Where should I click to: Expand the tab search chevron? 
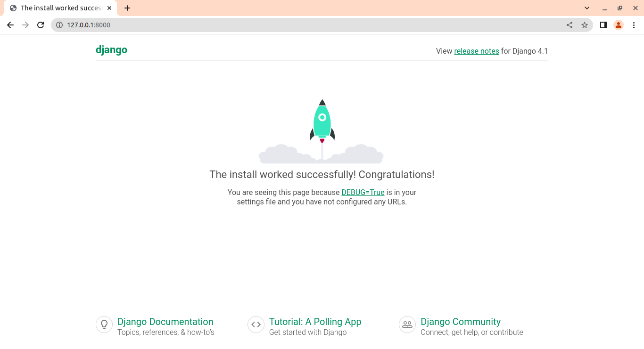pos(587,8)
